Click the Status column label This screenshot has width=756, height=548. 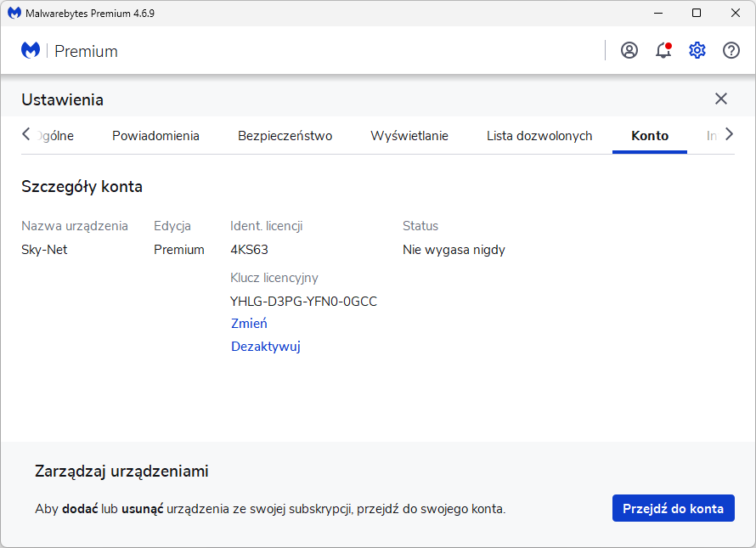tap(420, 226)
